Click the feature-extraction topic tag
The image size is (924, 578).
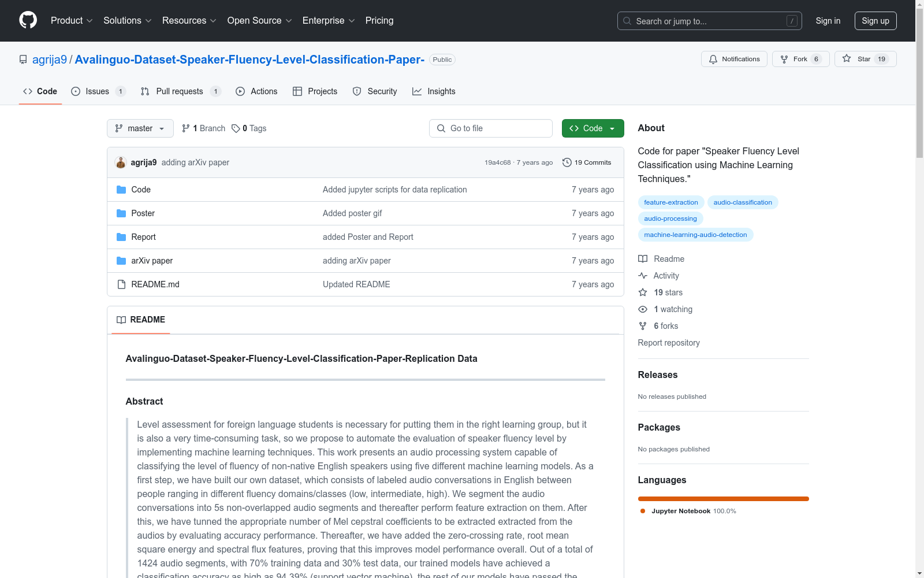coord(671,202)
